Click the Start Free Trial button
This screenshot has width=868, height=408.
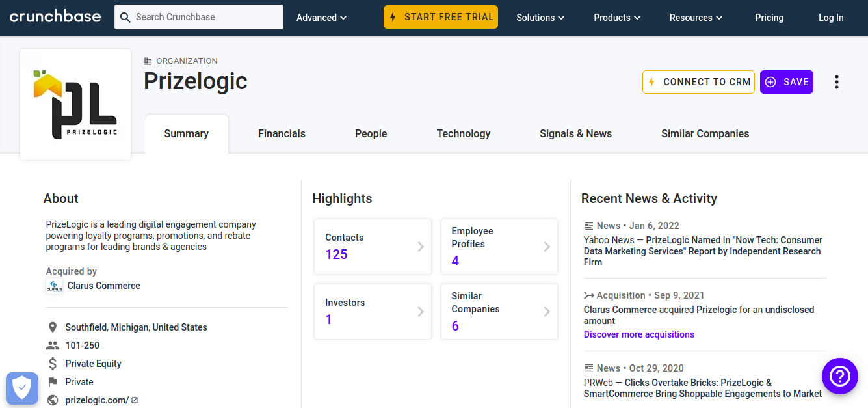click(x=441, y=17)
